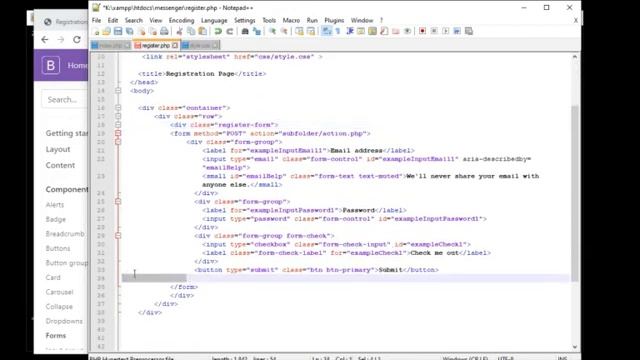Create a new file with the New toolbar icon
This screenshot has width=640, height=360.
(96, 31)
